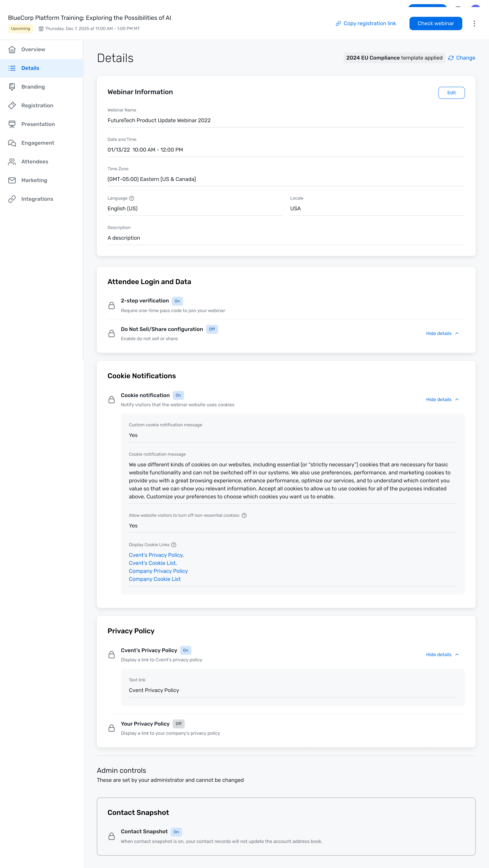Toggle the Do Not Sell/Share Off badge
Image resolution: width=489 pixels, height=868 pixels.
[212, 329]
